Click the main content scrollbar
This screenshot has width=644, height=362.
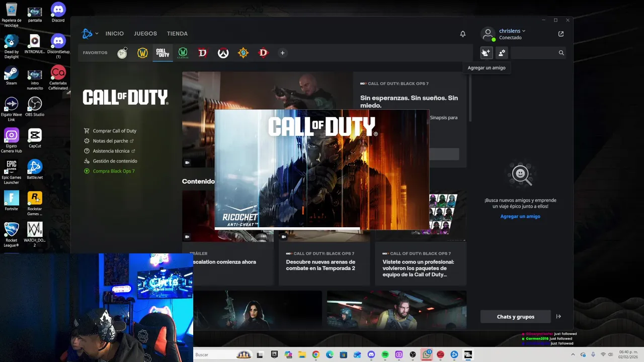470,98
